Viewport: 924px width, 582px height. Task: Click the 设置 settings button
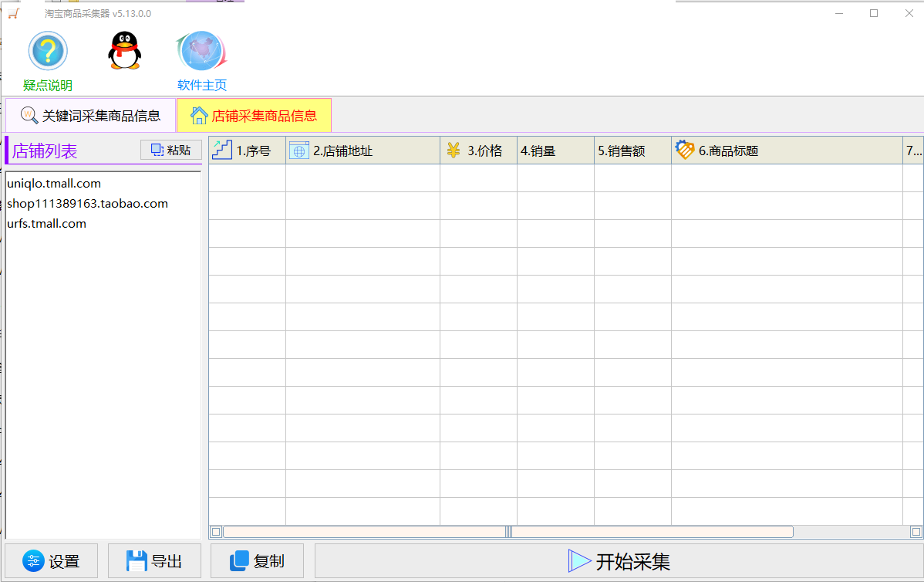pyautogui.click(x=52, y=561)
